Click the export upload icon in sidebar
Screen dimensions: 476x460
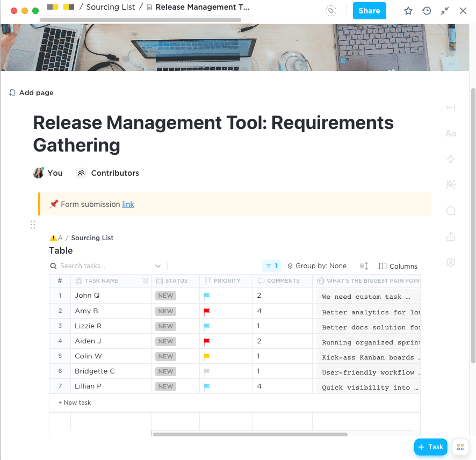point(451,236)
